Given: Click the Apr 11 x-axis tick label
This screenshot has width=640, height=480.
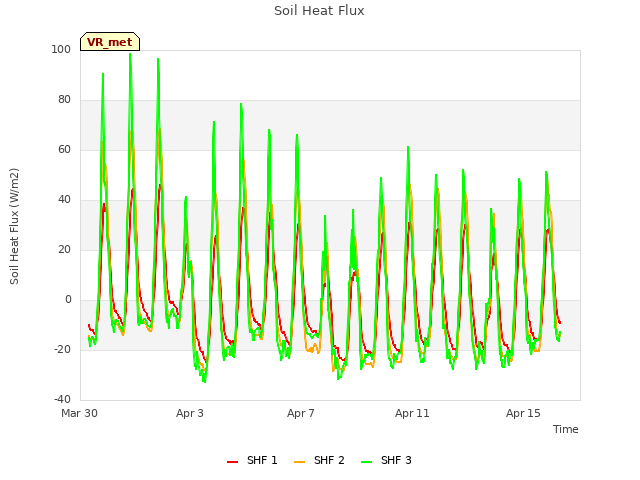Looking at the screenshot, I should pos(412,413).
